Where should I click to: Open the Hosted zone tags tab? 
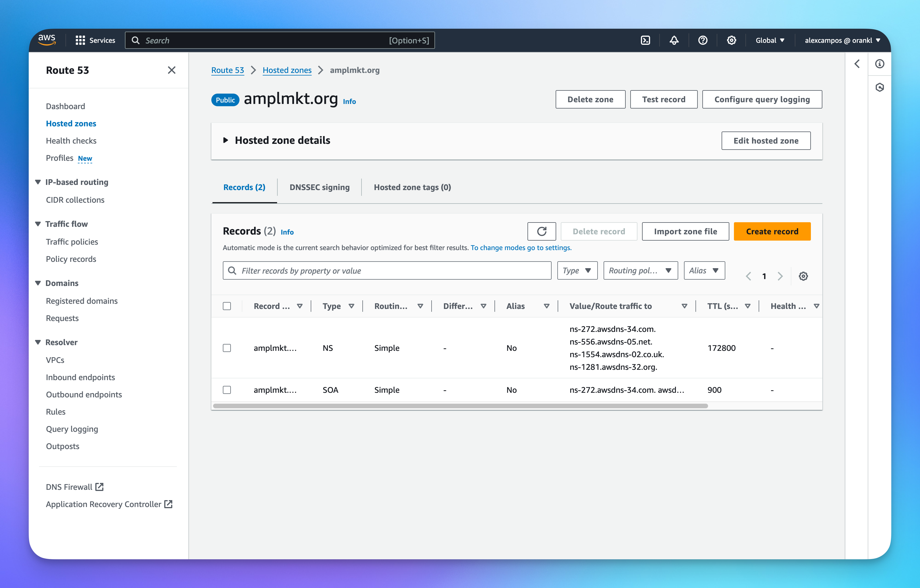pos(412,187)
